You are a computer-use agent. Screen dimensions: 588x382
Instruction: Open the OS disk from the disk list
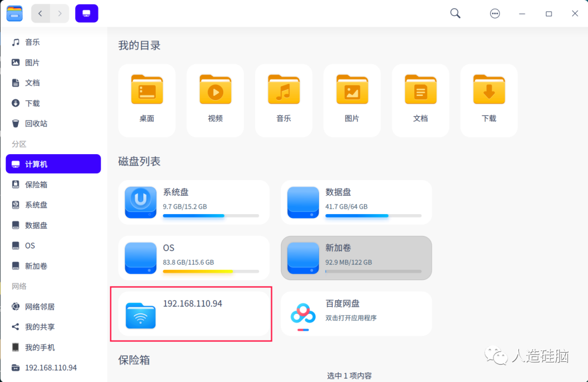194,258
